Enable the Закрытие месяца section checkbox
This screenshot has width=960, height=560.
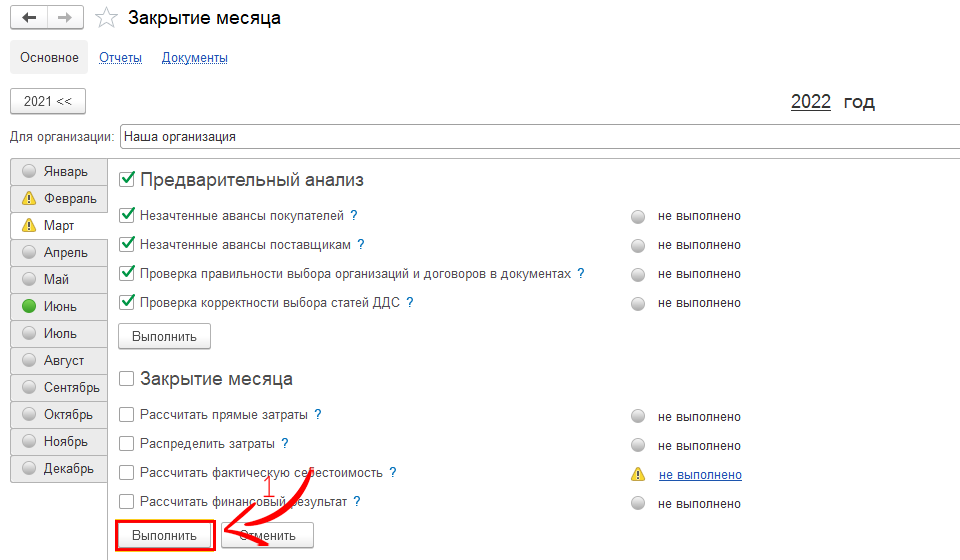point(127,379)
